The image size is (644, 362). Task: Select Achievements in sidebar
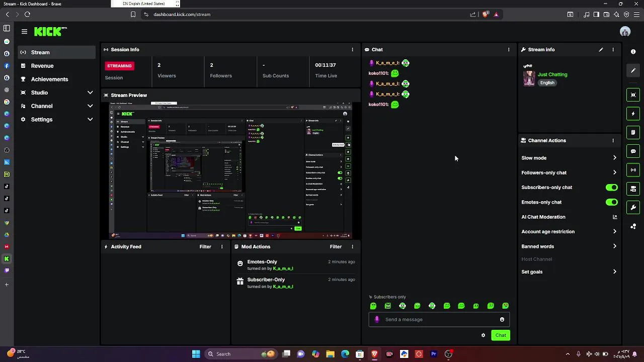56,79
